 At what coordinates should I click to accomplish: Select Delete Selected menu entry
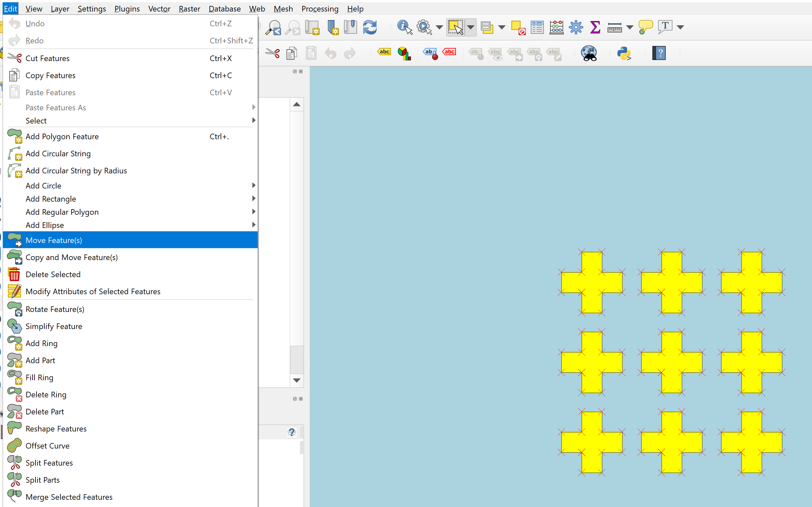click(x=53, y=274)
